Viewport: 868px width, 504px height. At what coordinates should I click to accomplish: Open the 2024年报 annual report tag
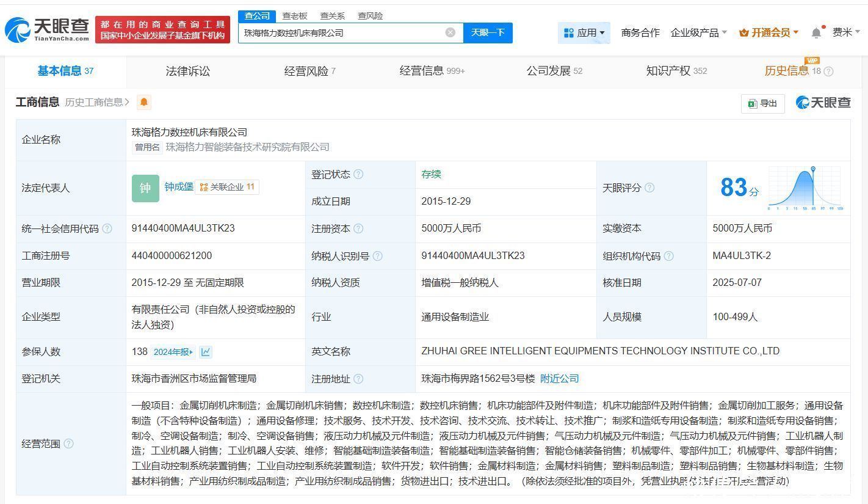(173, 352)
